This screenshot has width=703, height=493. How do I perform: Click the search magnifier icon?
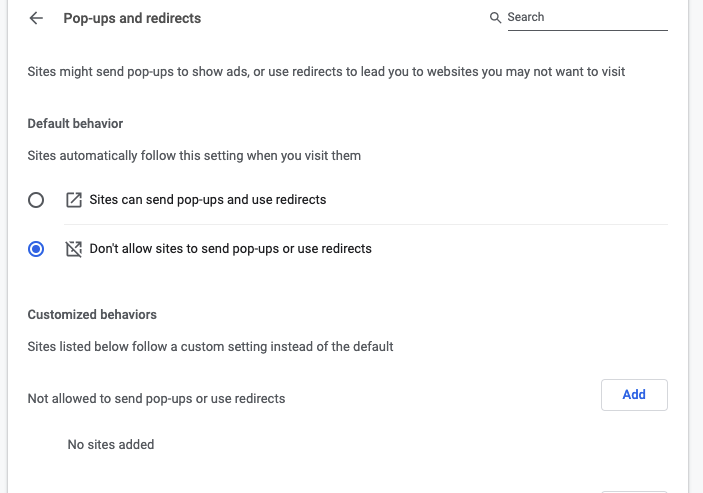[495, 17]
